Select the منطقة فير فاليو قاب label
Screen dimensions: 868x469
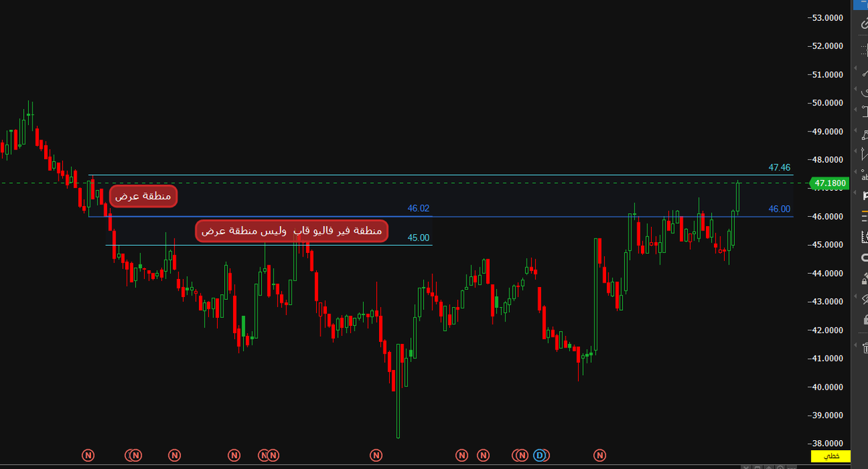(x=292, y=231)
